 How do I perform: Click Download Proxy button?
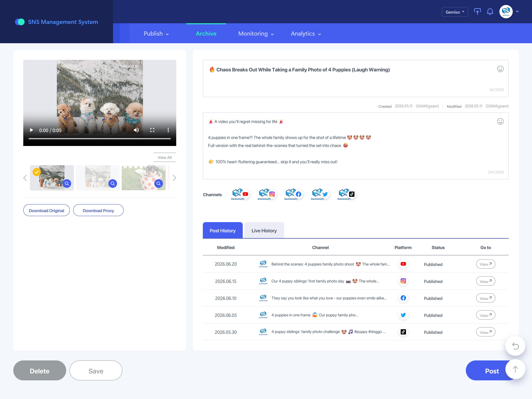coord(98,210)
